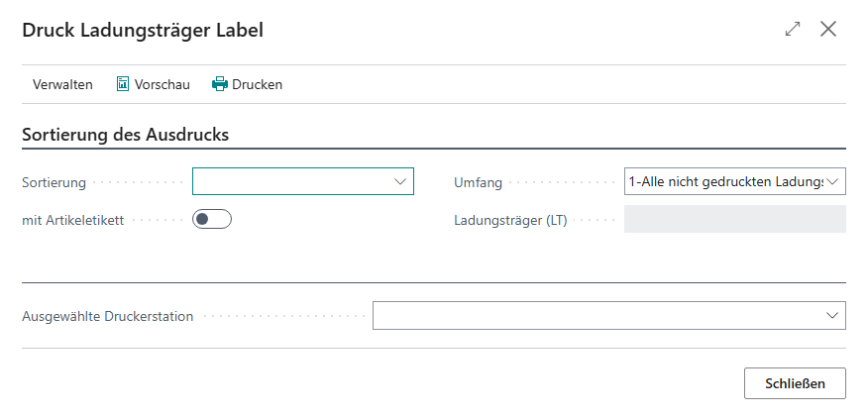Click the Vorschau preview icon
The image size is (868, 417).
click(x=123, y=84)
